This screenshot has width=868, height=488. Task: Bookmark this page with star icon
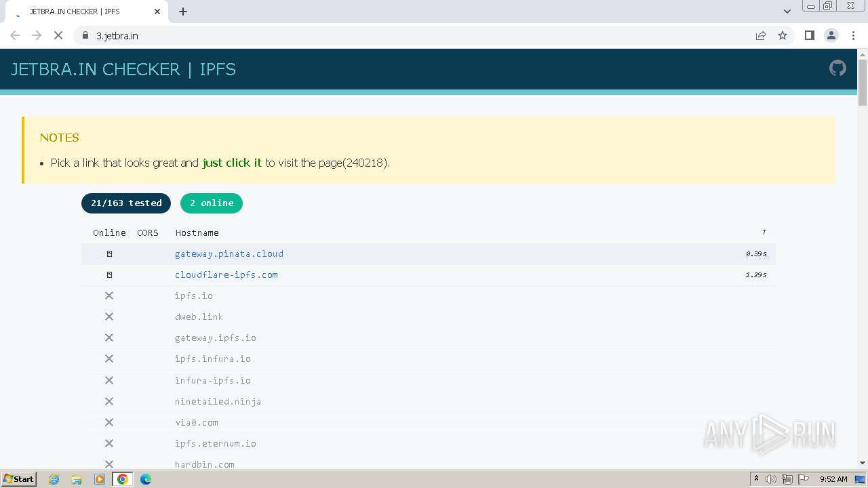coord(783,35)
